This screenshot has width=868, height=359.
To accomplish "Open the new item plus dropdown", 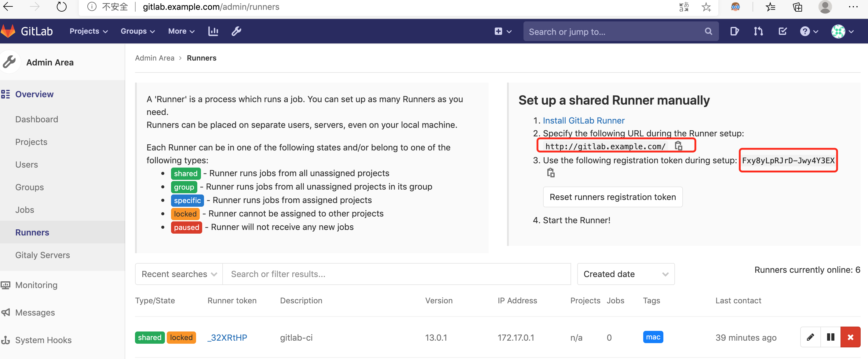I will pos(503,31).
